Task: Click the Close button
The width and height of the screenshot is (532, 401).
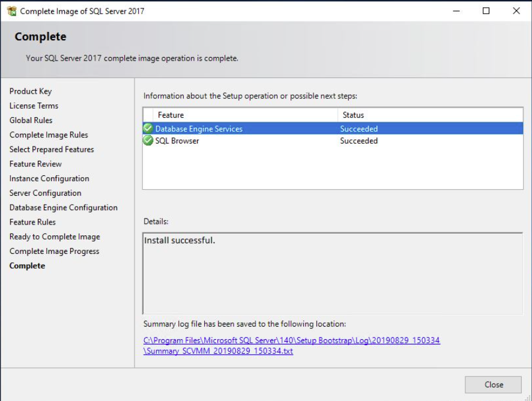Action: coord(494,384)
